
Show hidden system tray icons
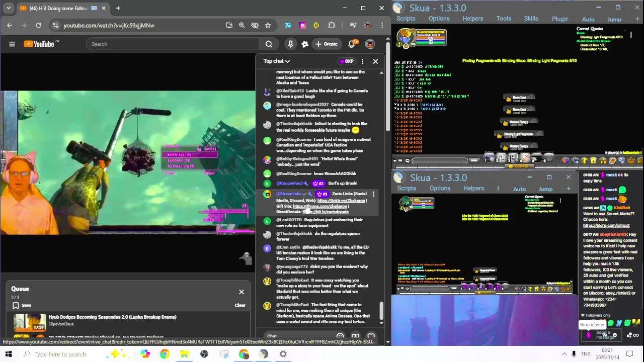click(564, 354)
